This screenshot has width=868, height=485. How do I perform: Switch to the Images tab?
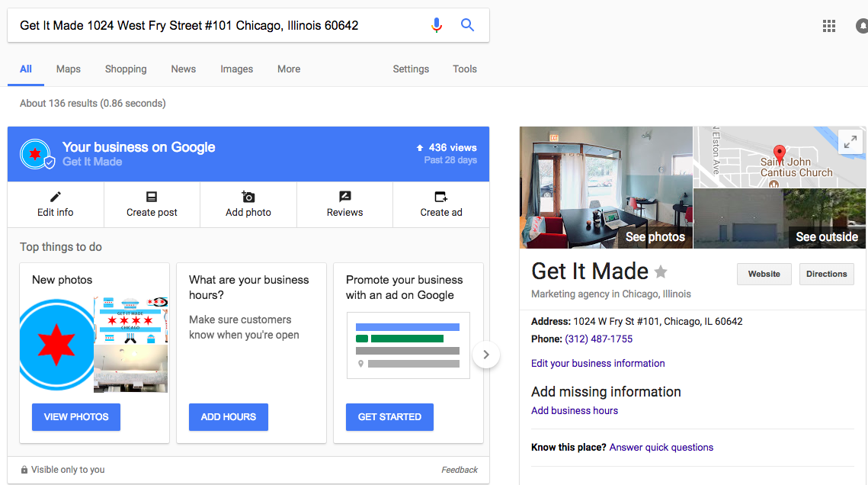tap(236, 69)
